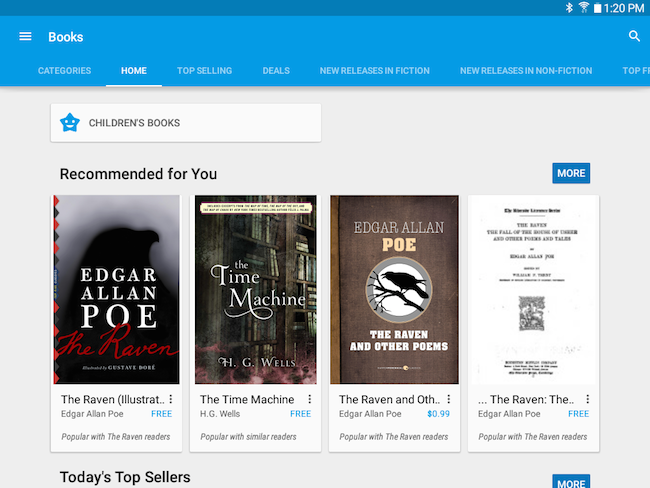The image size is (650, 488).
Task: Click the title '... The Raven: The..'
Action: (526, 399)
